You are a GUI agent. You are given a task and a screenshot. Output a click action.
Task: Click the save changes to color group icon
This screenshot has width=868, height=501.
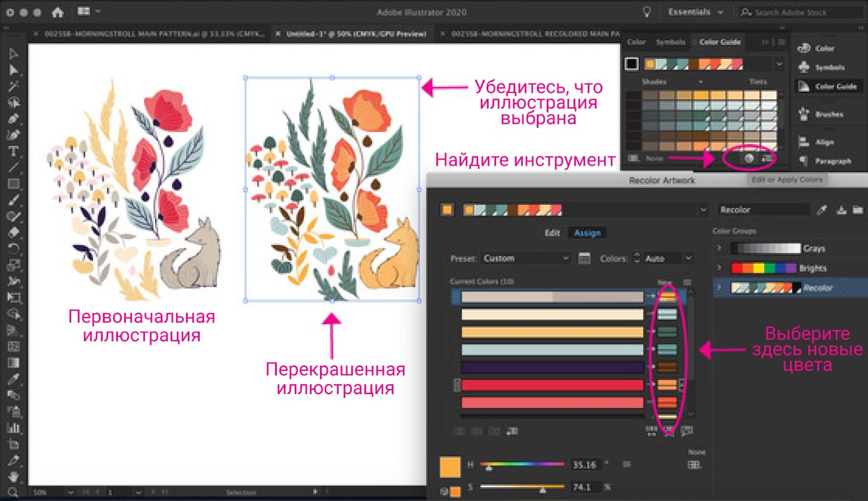841,210
